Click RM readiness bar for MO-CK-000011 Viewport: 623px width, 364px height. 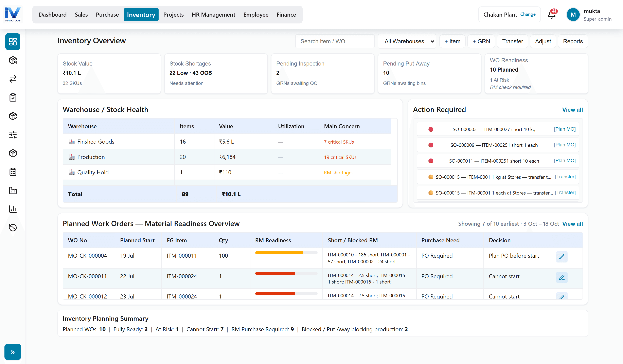click(286, 273)
